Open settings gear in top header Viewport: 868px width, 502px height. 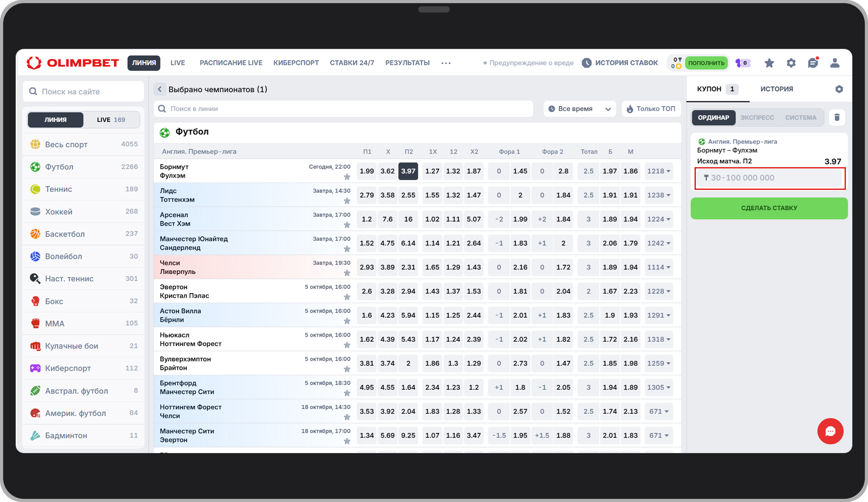pos(791,63)
